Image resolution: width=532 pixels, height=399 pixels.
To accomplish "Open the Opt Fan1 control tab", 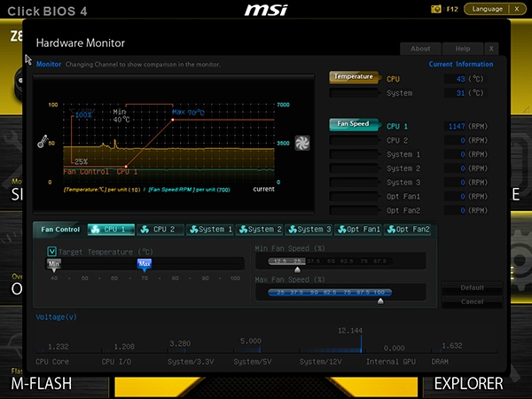I will (358, 230).
